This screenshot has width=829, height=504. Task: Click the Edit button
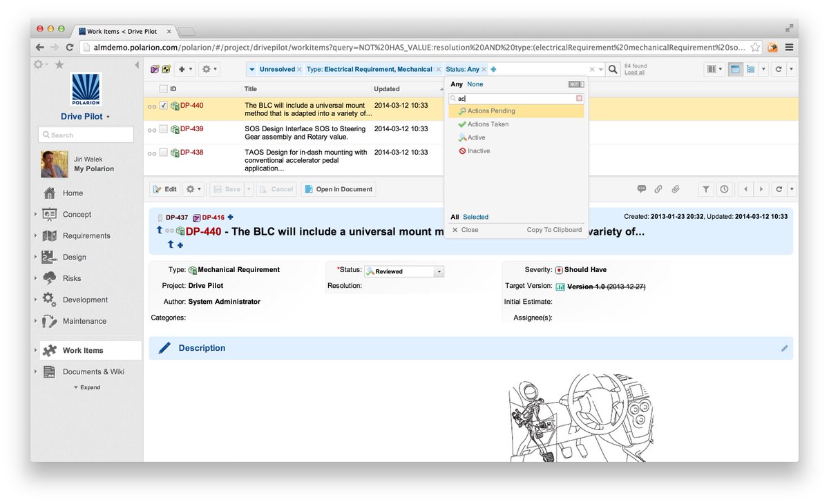(165, 189)
